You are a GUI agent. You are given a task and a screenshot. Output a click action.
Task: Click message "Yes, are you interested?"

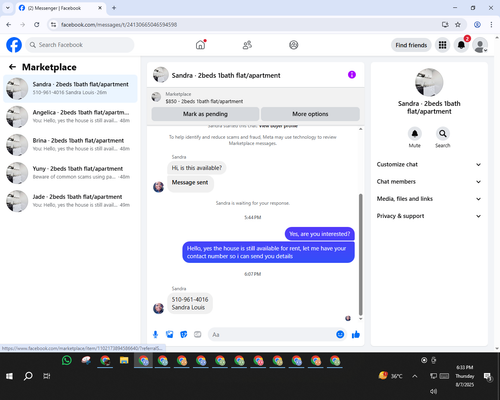(x=320, y=234)
